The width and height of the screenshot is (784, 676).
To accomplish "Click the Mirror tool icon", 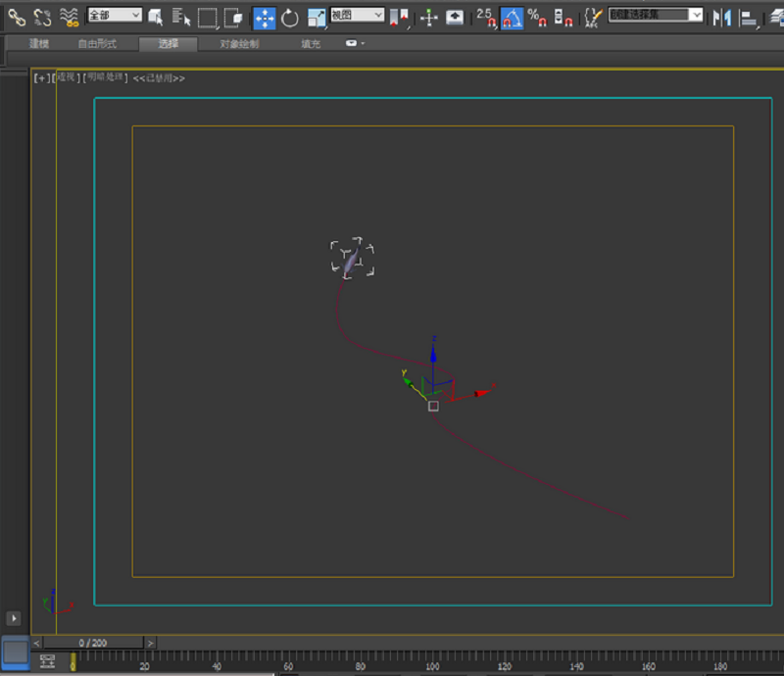I will point(722,19).
